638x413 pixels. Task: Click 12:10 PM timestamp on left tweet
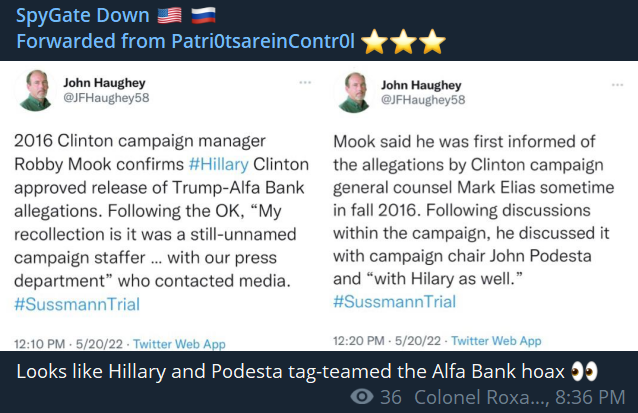click(x=39, y=344)
